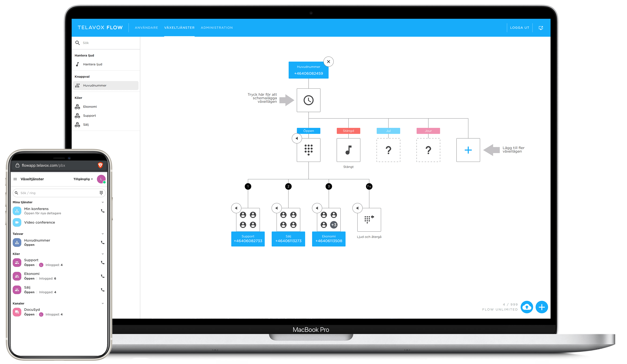Screen dimensions: 627x364
Task: Open Hantera ljud in sidebar
Action: tap(106, 64)
